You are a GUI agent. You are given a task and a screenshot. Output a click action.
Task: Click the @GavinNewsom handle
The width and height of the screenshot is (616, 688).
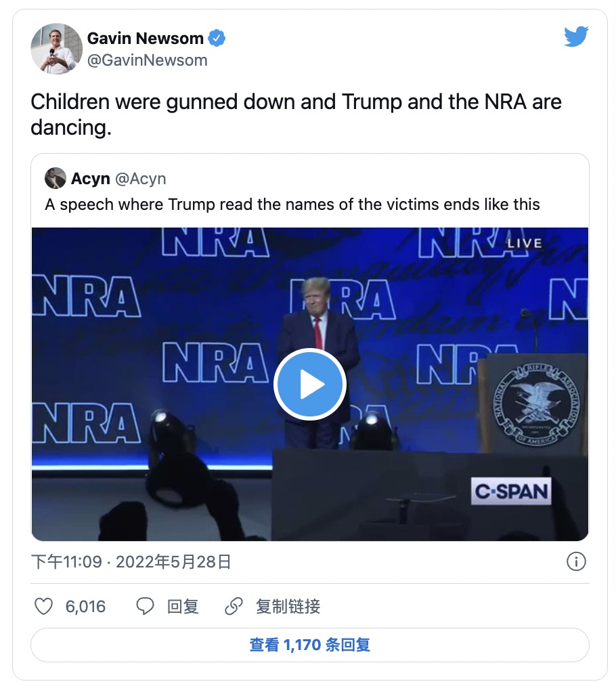click(147, 60)
